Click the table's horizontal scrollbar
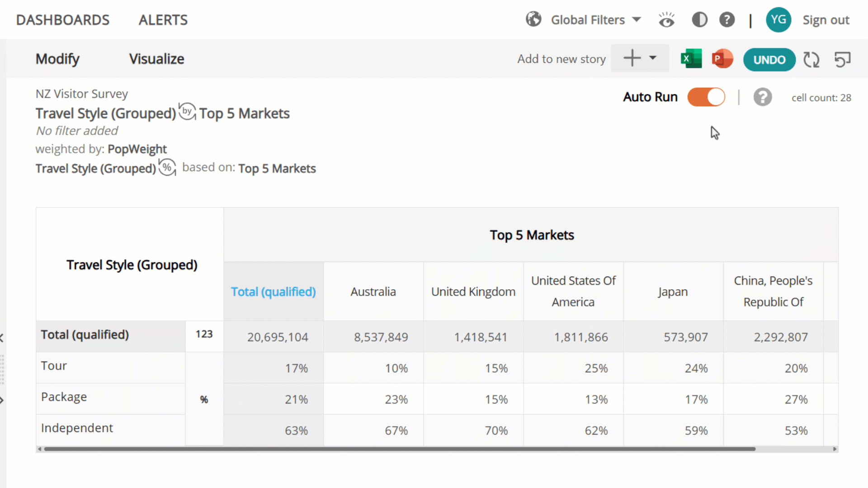Screen dimensions: 868x488 coord(400,449)
